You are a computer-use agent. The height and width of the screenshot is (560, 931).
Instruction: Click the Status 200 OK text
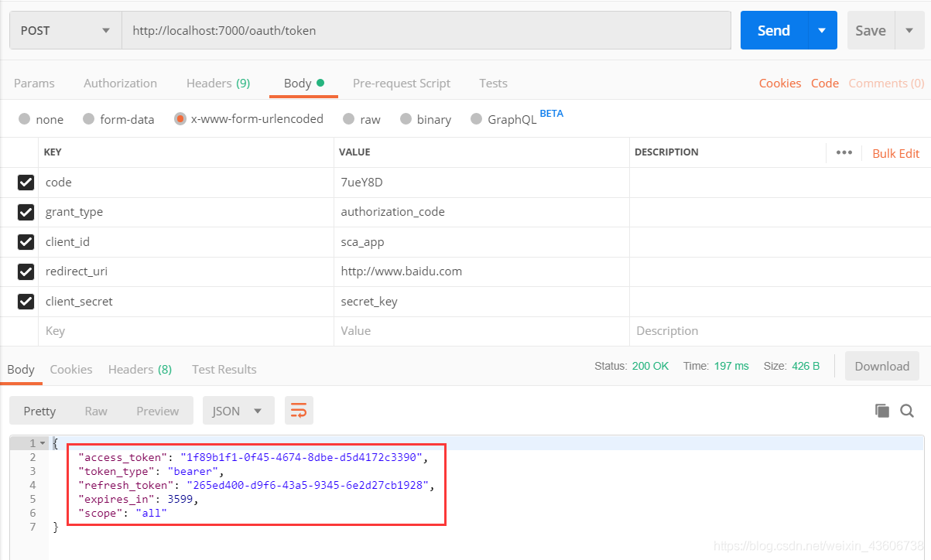632,366
